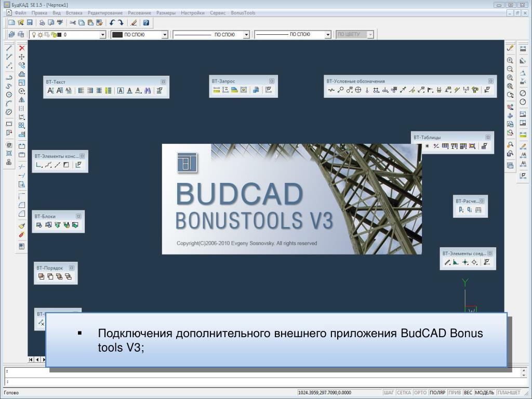Image resolution: width=532 pixels, height=399 pixels.
Task: Toggle ВЕС lineweight in status bar
Action: (x=468, y=393)
